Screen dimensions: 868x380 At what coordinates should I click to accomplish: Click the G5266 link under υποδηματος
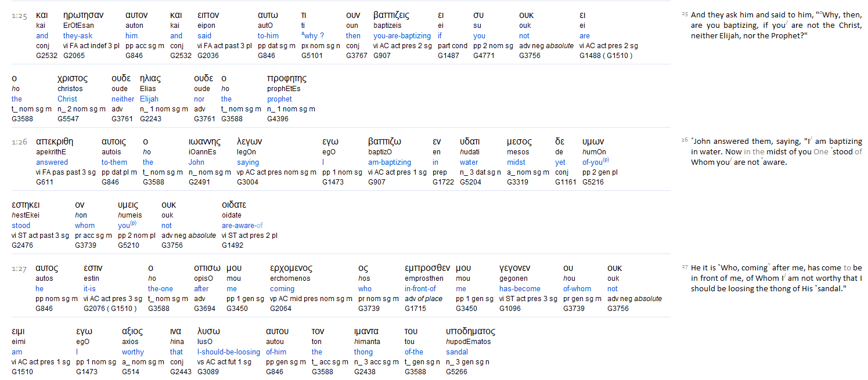tap(457, 372)
